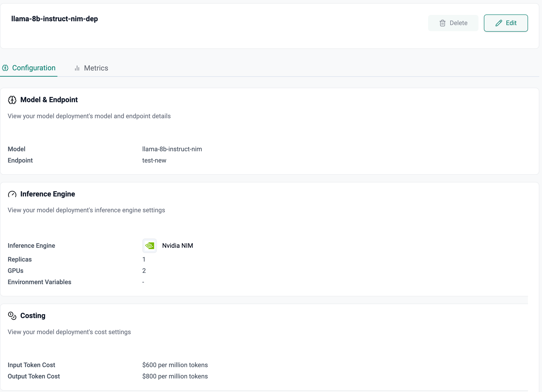The image size is (542, 392).
Task: Click the Environment Variables label
Action: [39, 282]
